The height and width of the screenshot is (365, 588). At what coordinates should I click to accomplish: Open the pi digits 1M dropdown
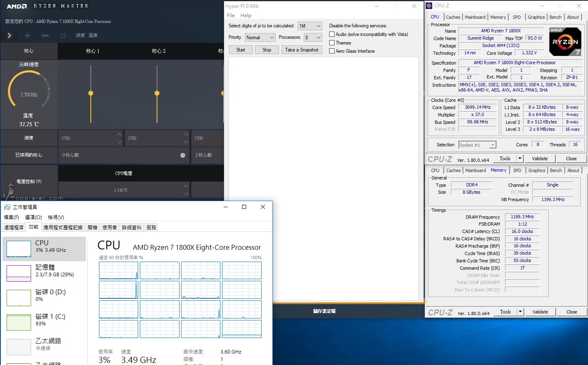point(310,26)
